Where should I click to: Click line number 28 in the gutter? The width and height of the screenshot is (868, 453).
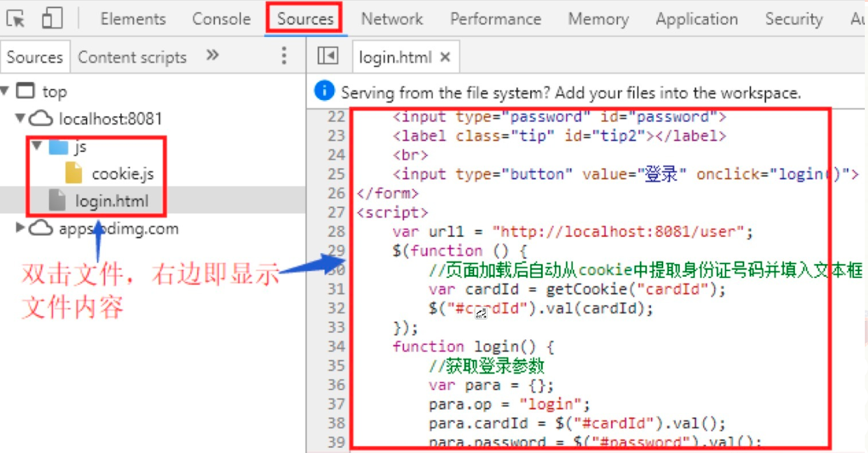coord(336,232)
